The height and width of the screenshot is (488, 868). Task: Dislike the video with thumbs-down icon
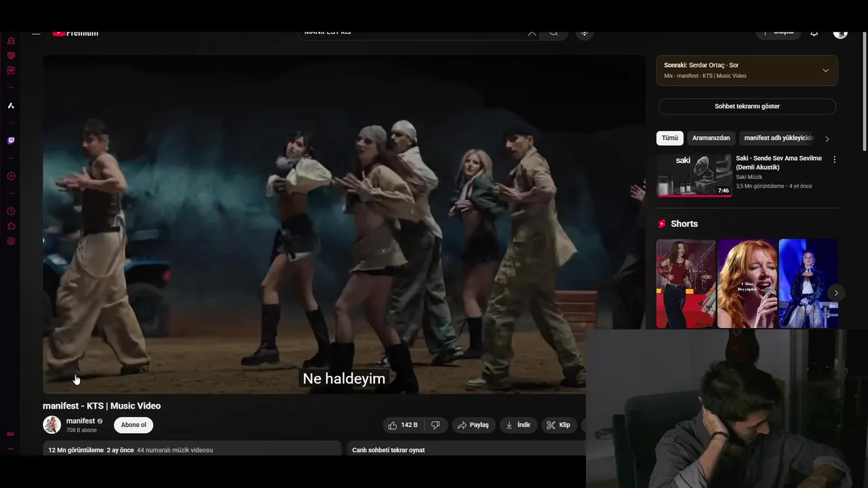click(435, 425)
